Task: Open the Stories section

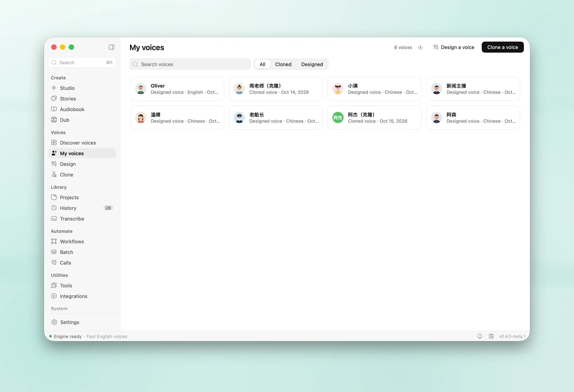Action: (x=82, y=99)
